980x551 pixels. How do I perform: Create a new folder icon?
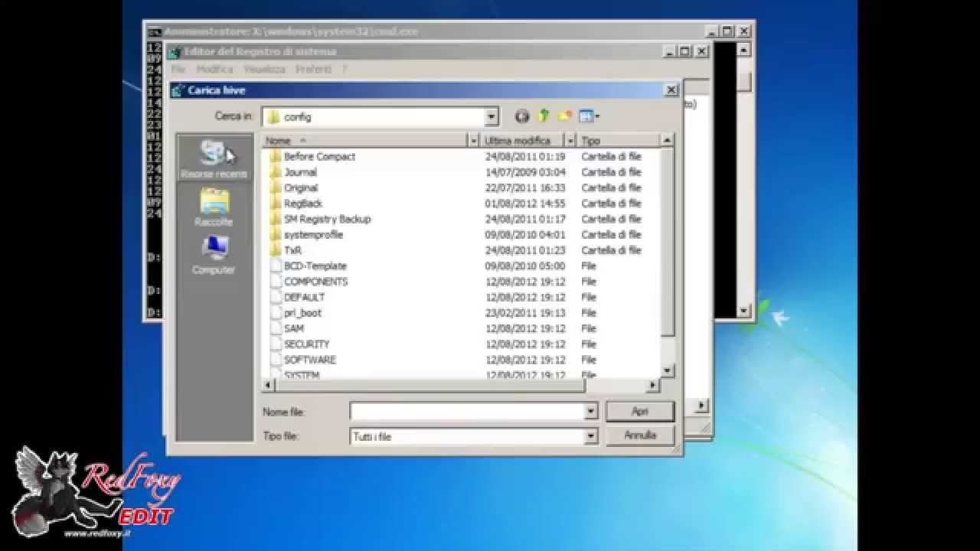click(x=565, y=116)
